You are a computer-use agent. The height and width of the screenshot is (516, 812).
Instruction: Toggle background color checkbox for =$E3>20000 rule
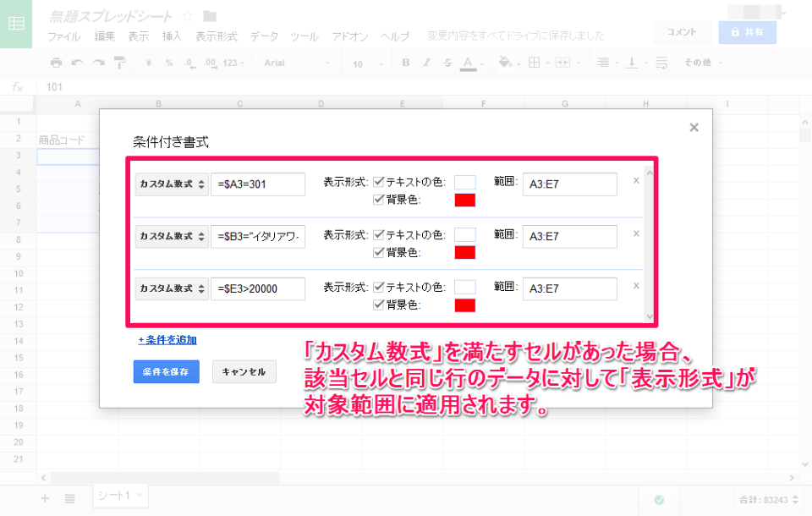coord(378,305)
